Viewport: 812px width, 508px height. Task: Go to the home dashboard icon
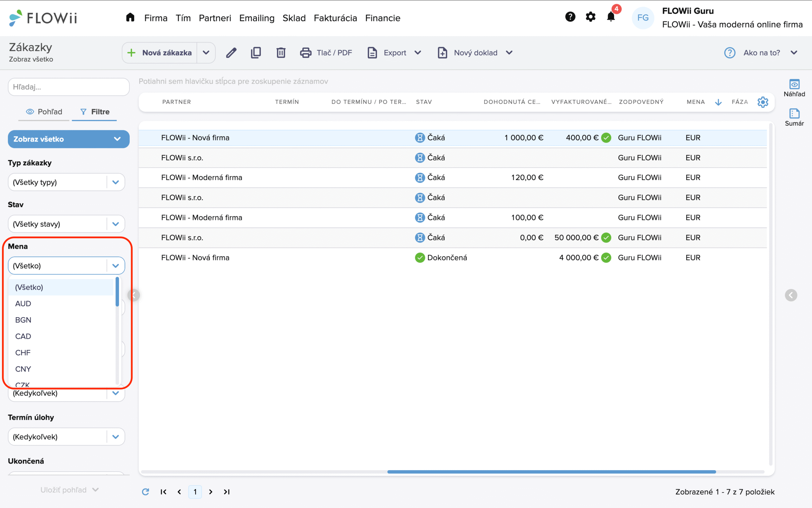click(130, 17)
